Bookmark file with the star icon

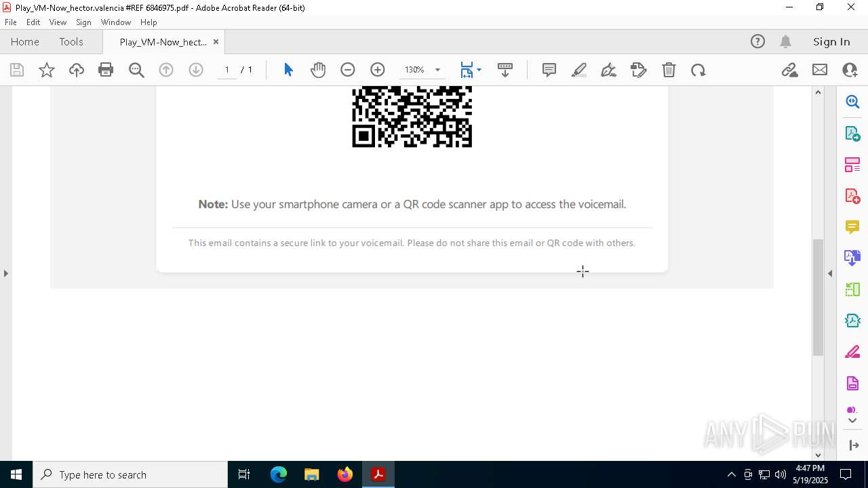click(x=47, y=70)
